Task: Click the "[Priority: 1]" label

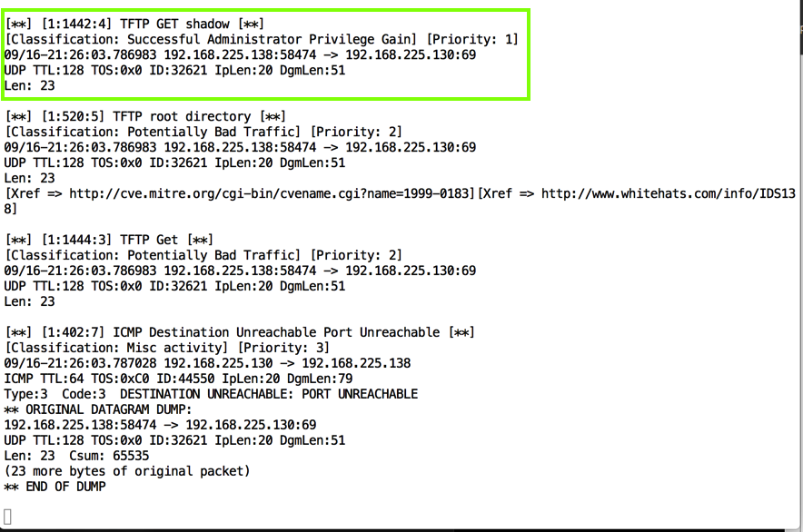Action: 473,39
